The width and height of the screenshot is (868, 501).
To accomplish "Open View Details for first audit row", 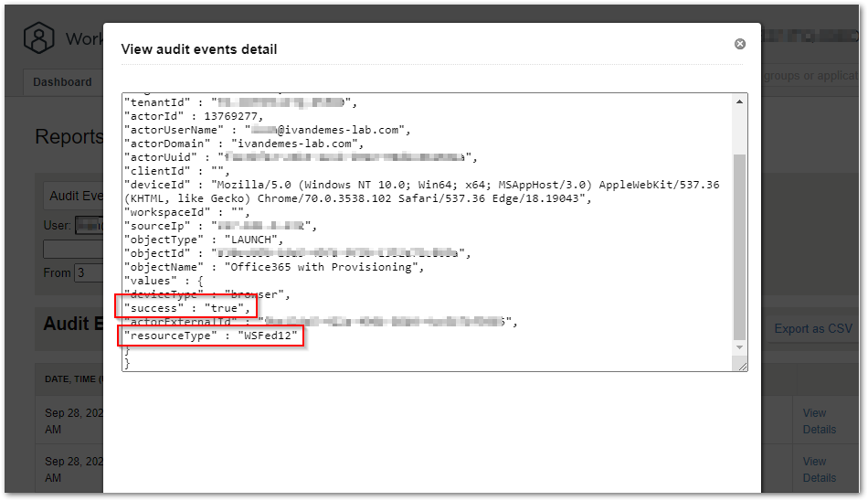I will tap(819, 421).
